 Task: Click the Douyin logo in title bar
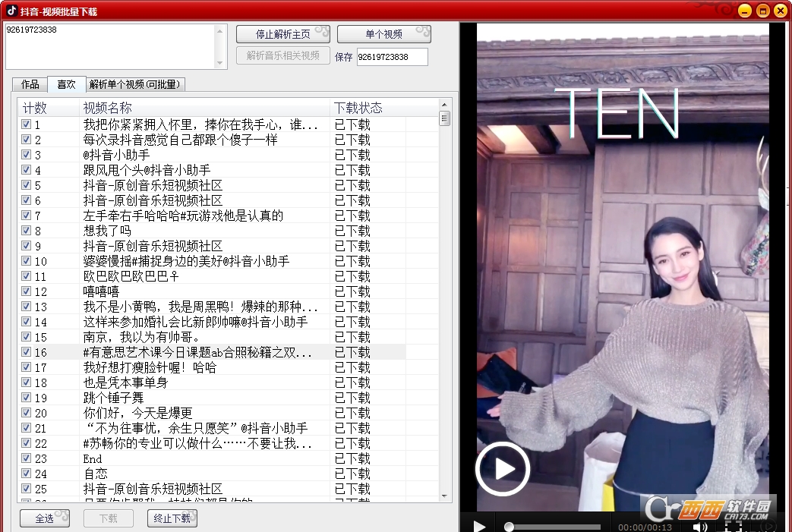click(x=11, y=11)
